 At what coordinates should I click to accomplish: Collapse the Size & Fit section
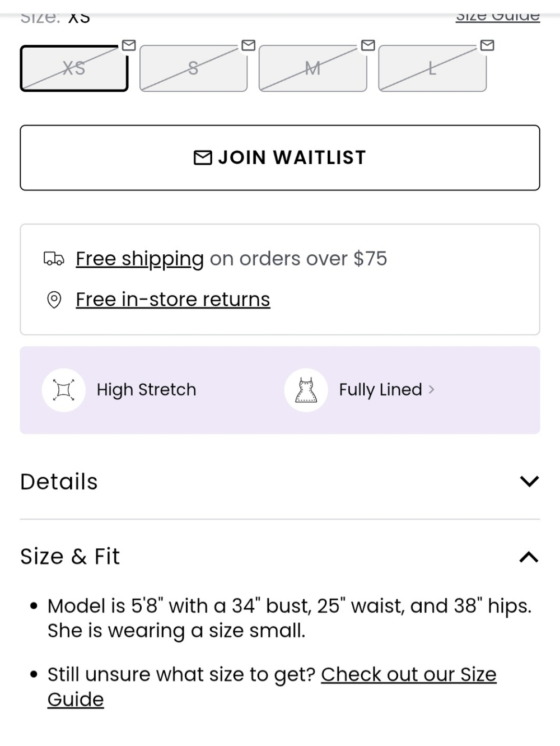click(529, 557)
